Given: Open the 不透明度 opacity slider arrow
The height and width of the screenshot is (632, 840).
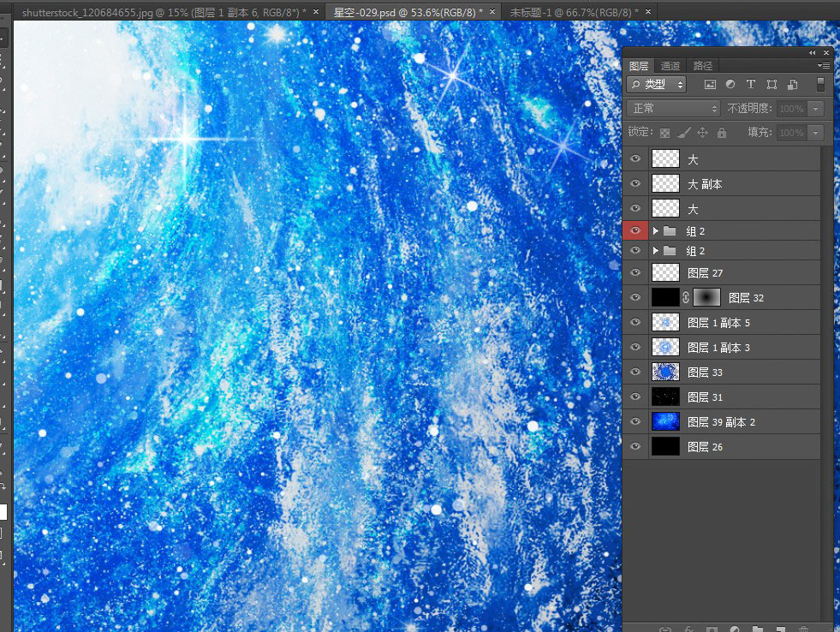Looking at the screenshot, I should [816, 109].
